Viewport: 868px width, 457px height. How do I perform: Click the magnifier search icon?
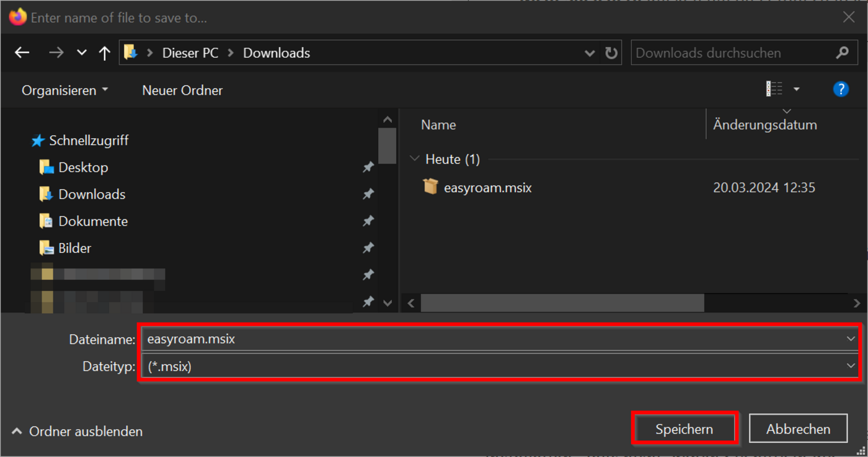coord(842,53)
